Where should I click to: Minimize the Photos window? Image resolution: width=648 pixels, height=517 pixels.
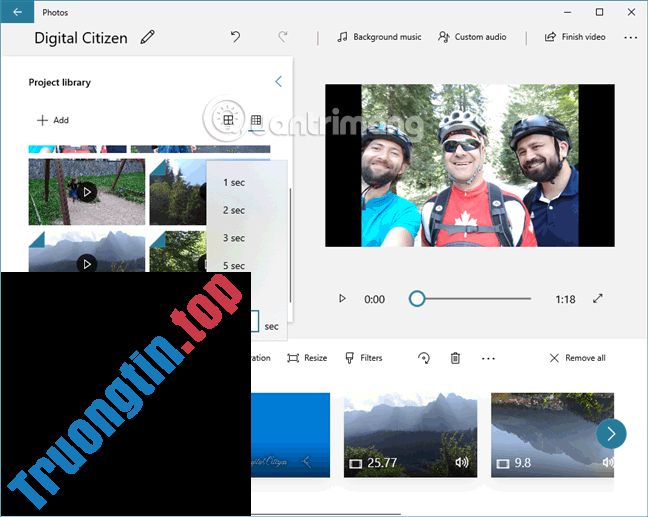click(x=567, y=12)
